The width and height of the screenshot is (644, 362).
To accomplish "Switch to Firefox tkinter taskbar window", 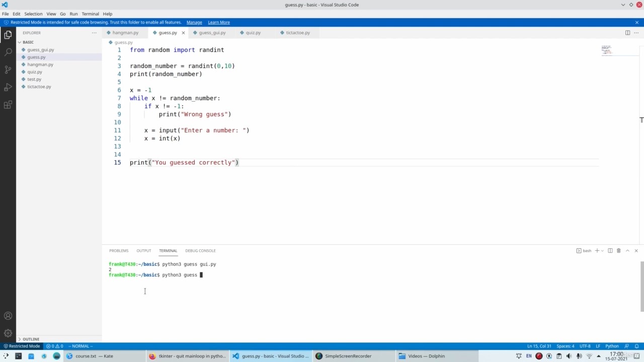I will [187, 356].
